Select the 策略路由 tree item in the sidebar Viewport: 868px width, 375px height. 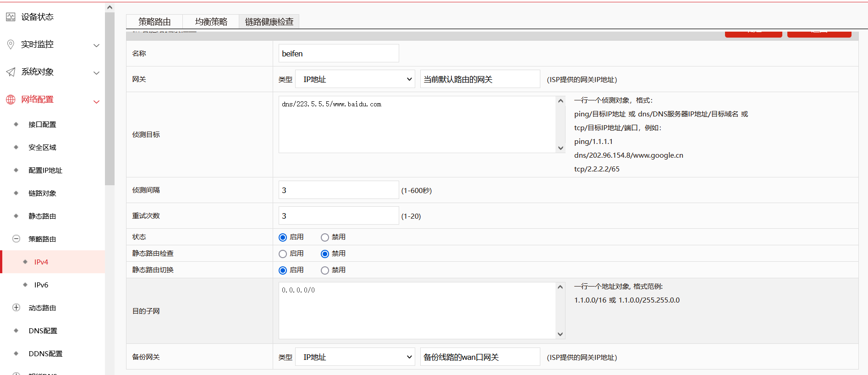point(42,239)
